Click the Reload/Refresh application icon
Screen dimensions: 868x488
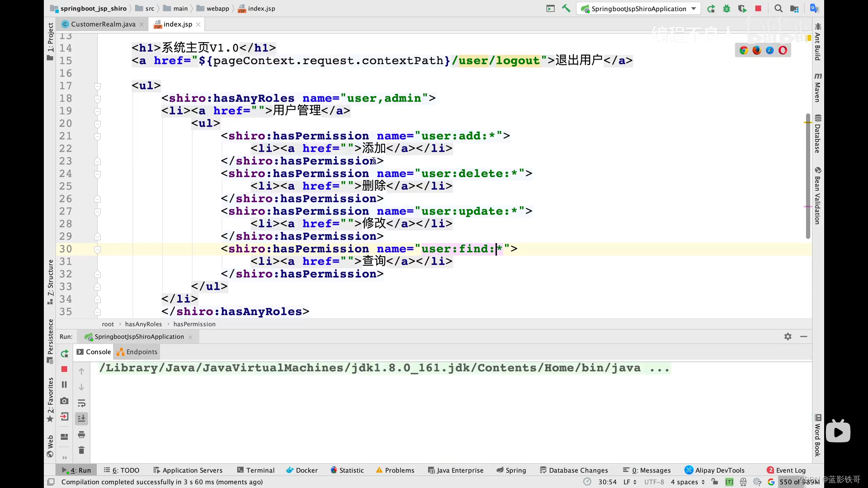pyautogui.click(x=711, y=8)
